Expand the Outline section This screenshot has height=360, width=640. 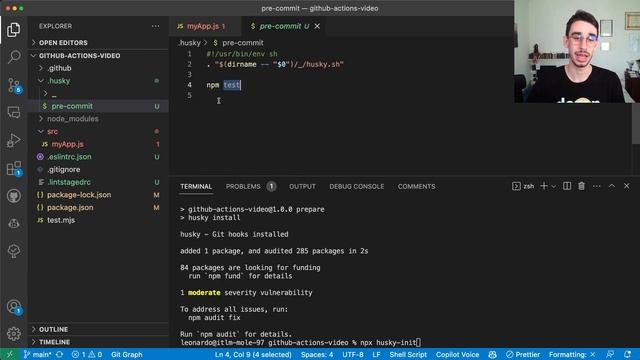(x=98, y=329)
